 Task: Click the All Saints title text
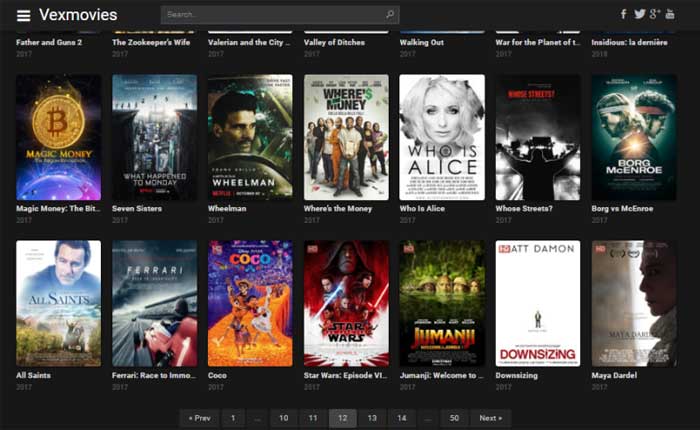pyautogui.click(x=33, y=376)
